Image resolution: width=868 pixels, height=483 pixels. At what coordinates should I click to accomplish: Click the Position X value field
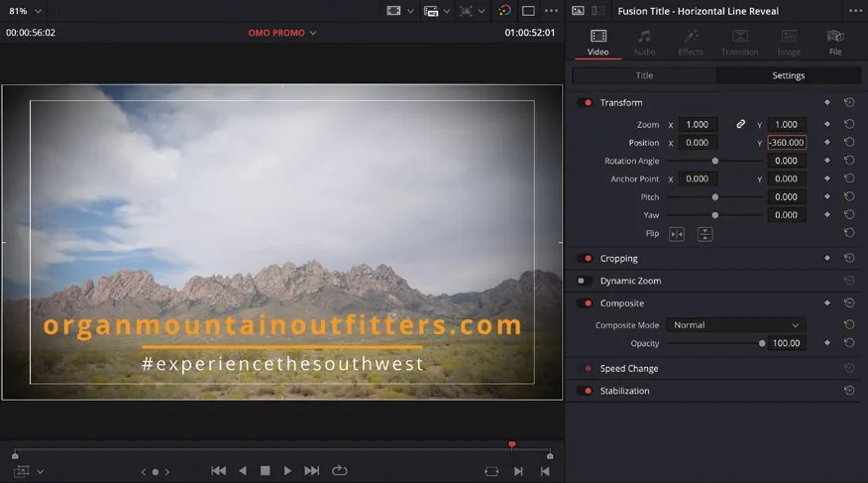(698, 143)
